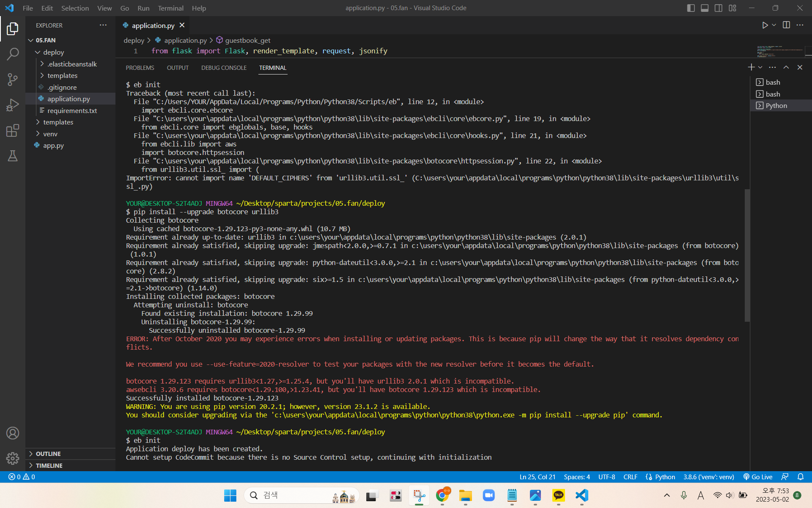The image size is (812, 508).
Task: Open File Explorer from taskbar
Action: tap(466, 495)
